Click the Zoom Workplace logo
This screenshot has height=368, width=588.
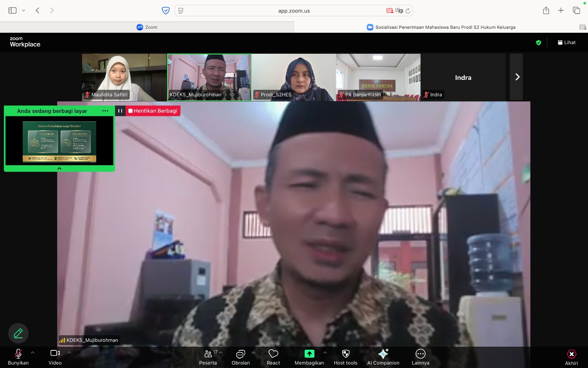tap(25, 42)
